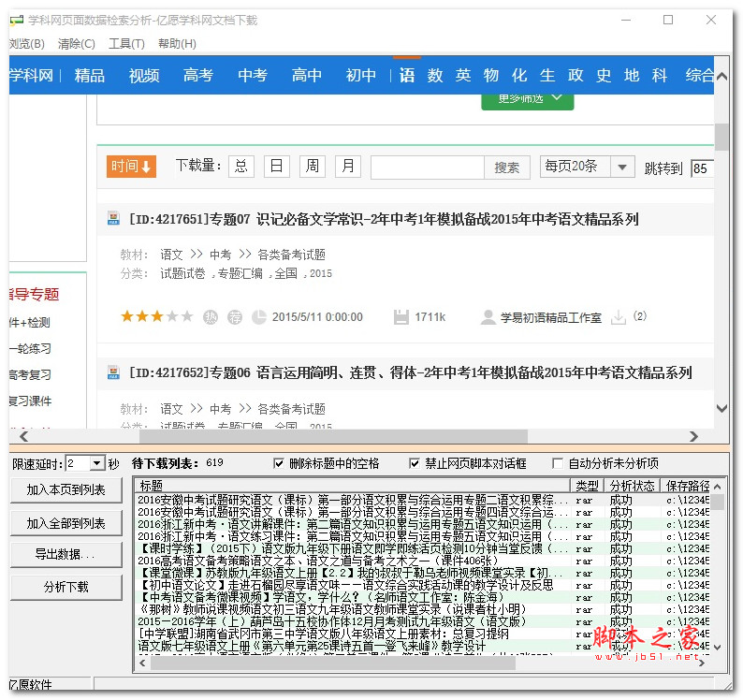This screenshot has width=743, height=700.
Task: Click the 高考复习 sidebar link
Action: point(30,375)
